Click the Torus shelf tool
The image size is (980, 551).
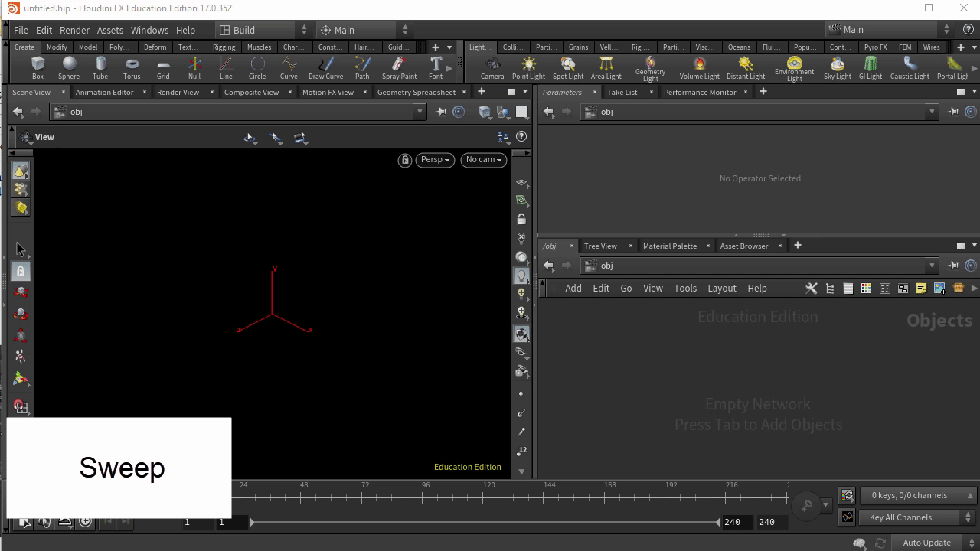(132, 67)
